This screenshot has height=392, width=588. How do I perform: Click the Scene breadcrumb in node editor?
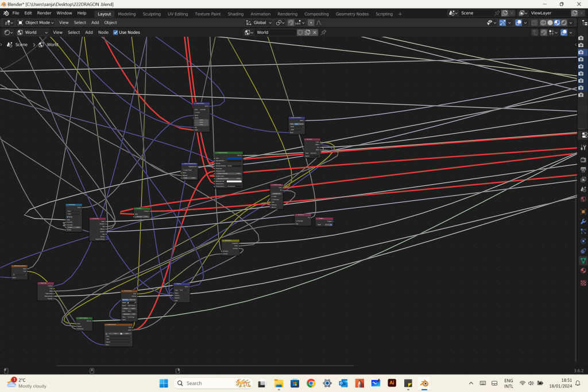17,45
